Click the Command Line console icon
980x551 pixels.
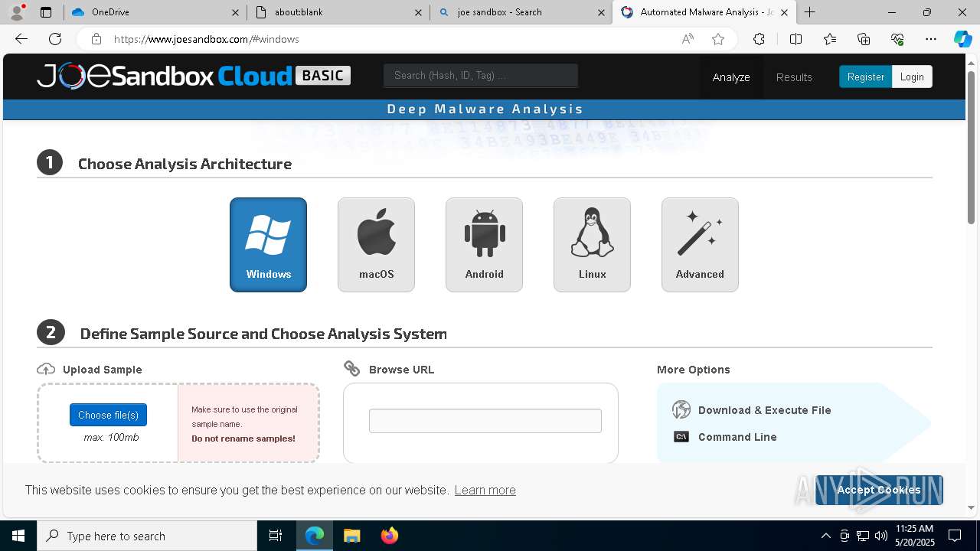click(x=681, y=437)
